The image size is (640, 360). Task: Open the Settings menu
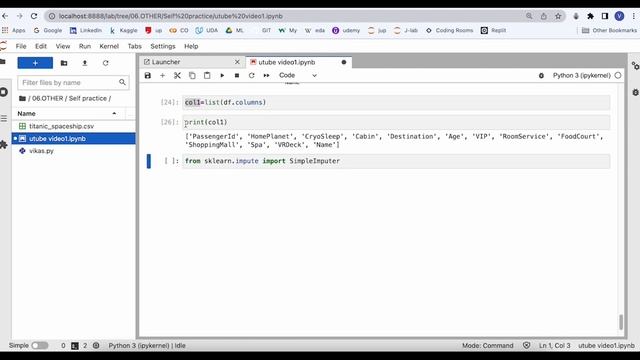pyautogui.click(x=162, y=46)
